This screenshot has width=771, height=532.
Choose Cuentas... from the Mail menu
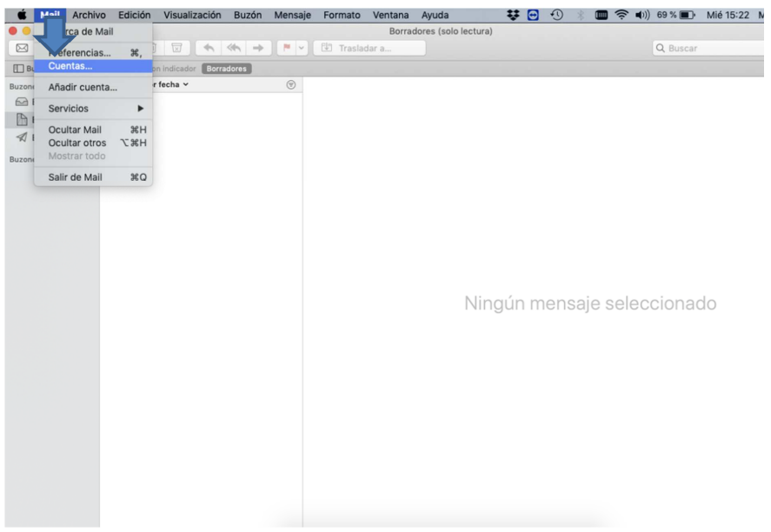pos(70,66)
